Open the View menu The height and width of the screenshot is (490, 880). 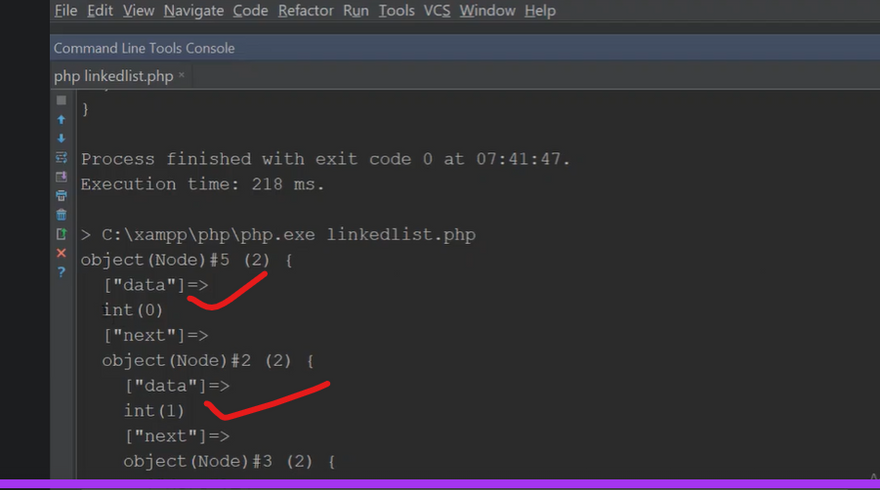click(138, 11)
